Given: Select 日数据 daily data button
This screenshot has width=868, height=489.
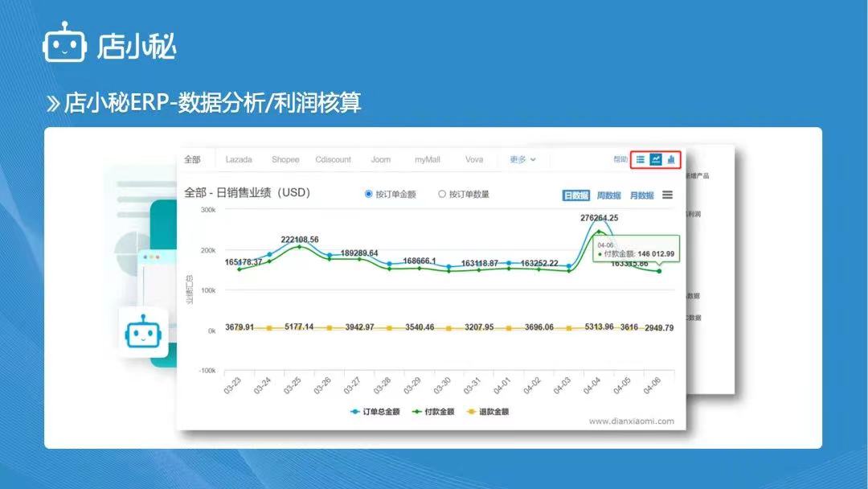Looking at the screenshot, I should tap(575, 195).
